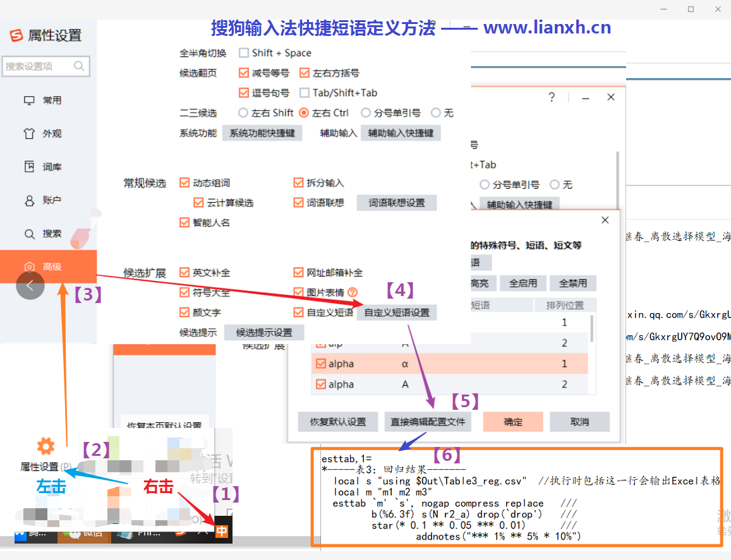Viewport: 731px width, 560px height.
Task: Click the 取消 button
Action: tap(580, 422)
